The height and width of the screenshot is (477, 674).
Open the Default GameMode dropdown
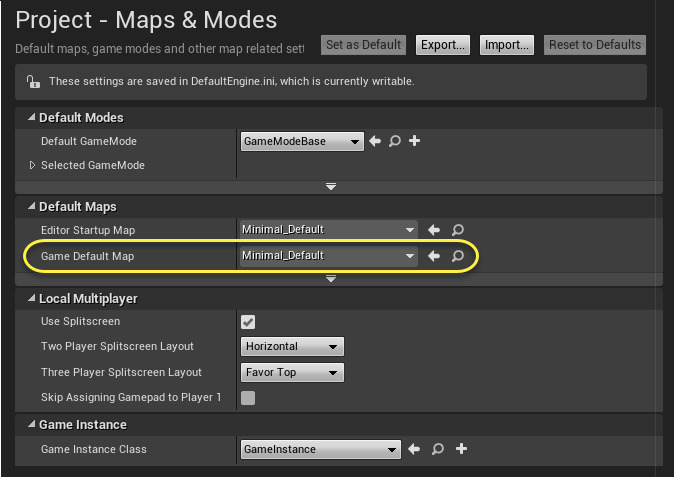tap(302, 141)
